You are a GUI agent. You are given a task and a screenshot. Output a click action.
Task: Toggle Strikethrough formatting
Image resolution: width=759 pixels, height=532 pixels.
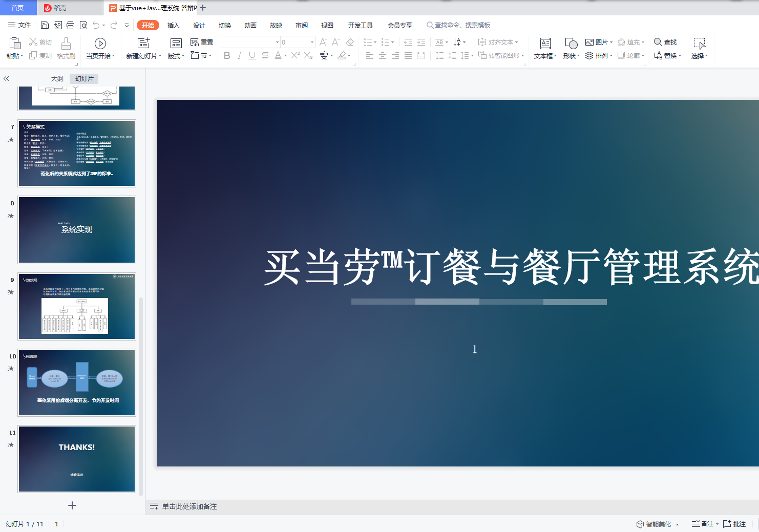265,55
